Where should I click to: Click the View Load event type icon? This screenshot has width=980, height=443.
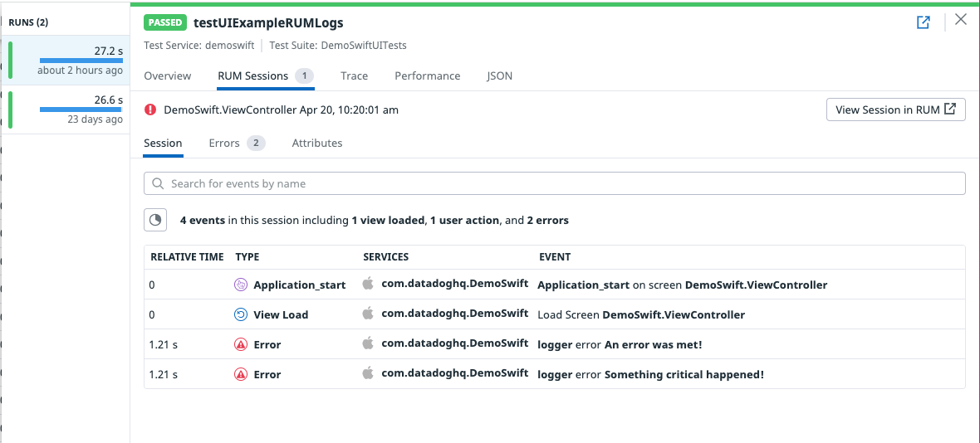coord(241,314)
